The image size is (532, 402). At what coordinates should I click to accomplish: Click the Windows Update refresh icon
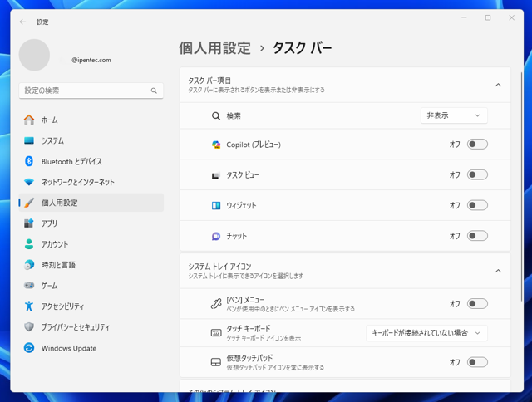click(x=29, y=348)
